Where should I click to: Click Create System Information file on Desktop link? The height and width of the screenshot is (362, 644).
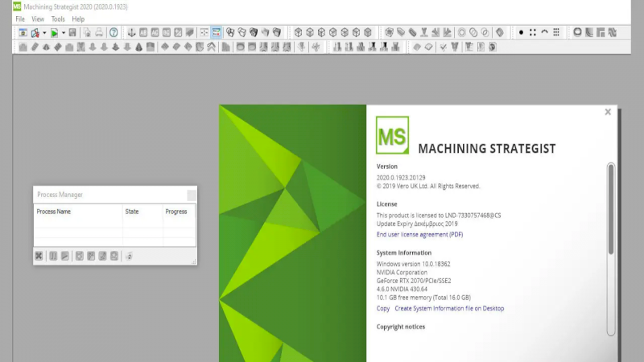(x=449, y=308)
